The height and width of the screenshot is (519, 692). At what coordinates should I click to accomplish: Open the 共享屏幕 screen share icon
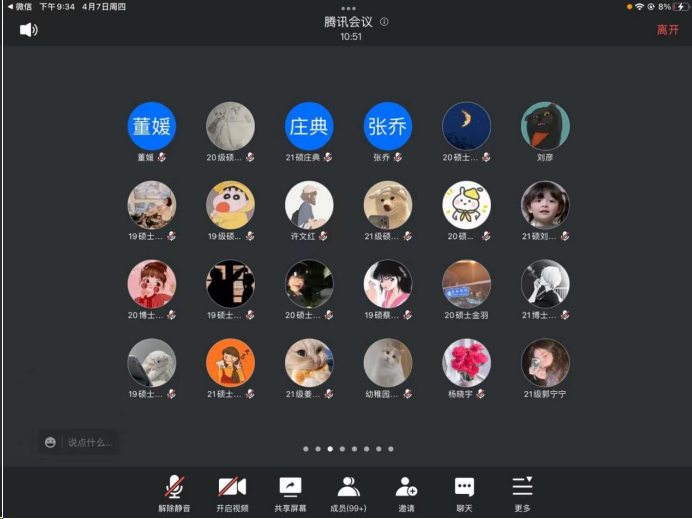click(289, 487)
